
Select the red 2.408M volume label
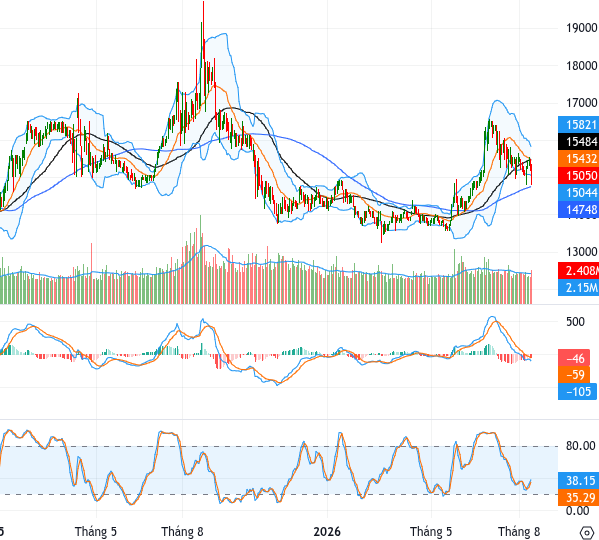click(578, 270)
